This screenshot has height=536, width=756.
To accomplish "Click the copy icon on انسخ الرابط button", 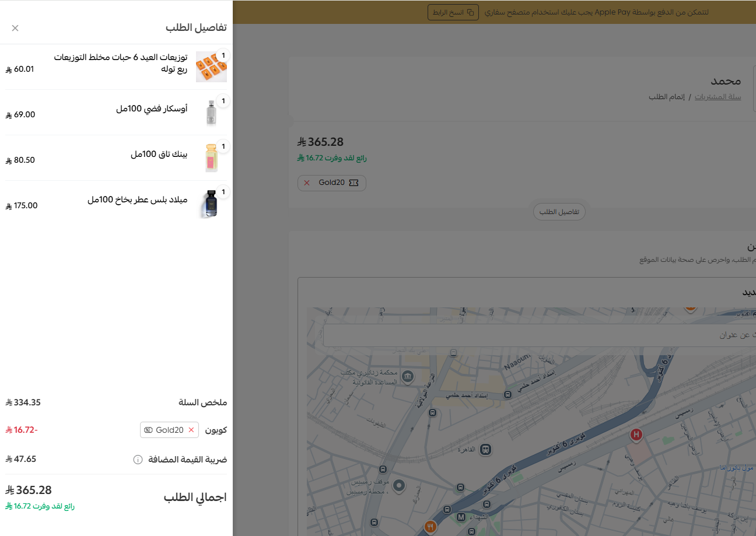I will 470,12.
